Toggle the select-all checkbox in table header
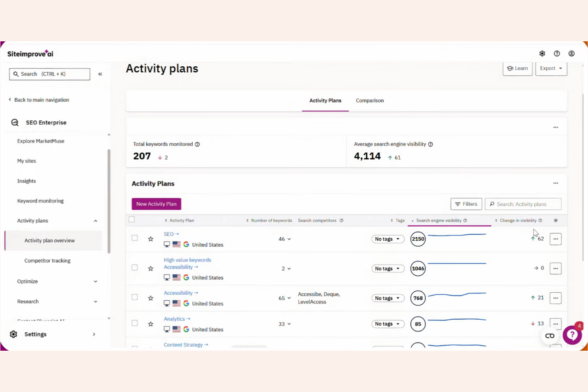Image resolution: width=588 pixels, height=392 pixels. pos(132,219)
